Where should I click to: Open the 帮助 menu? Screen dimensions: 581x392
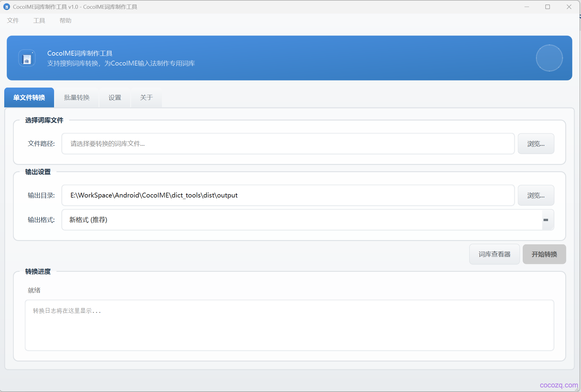click(65, 21)
